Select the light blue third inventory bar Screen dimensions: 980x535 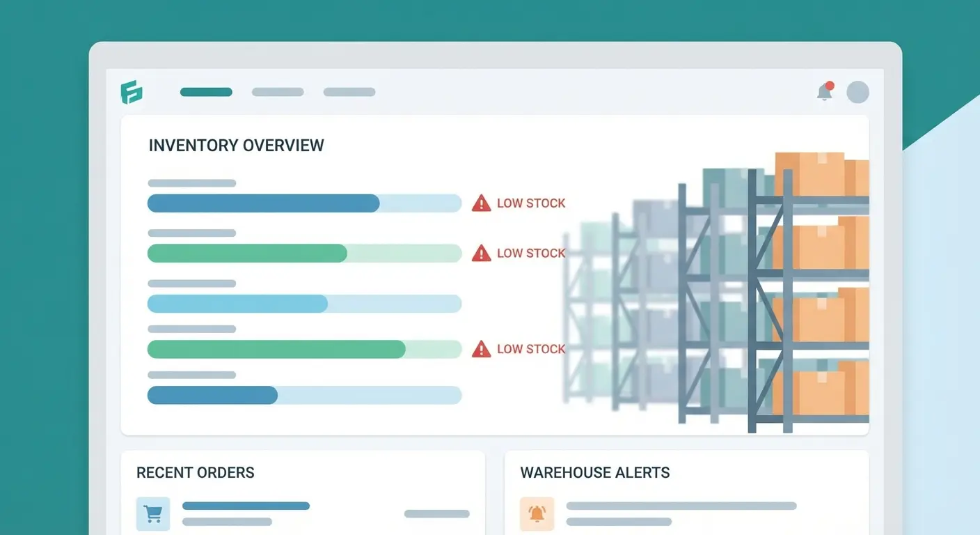coord(237,304)
